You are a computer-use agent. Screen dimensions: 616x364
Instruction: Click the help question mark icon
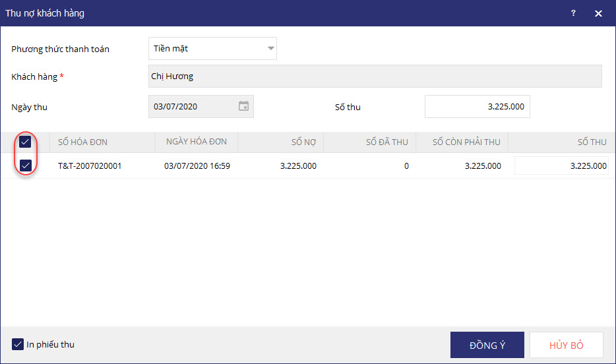point(574,13)
